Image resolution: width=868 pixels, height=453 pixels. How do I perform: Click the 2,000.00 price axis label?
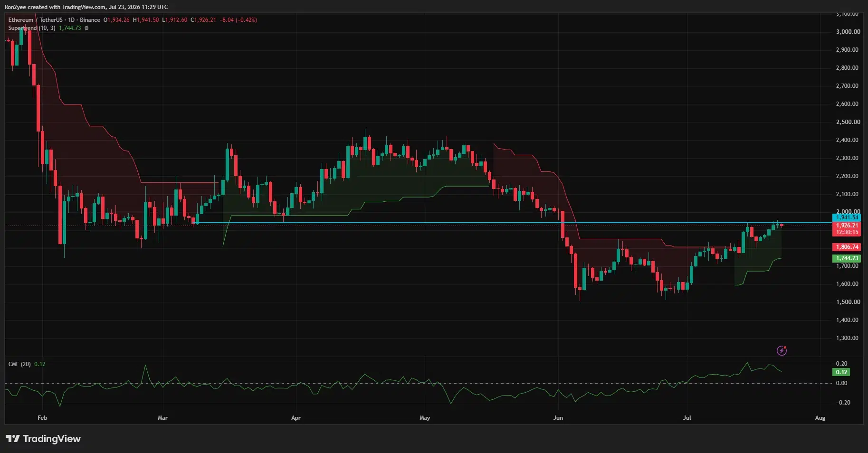click(848, 211)
